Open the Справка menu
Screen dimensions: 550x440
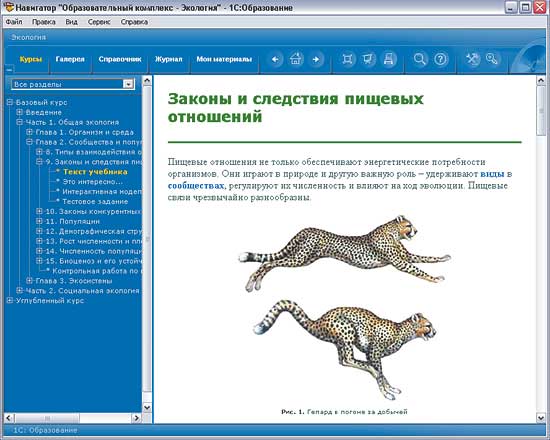click(x=134, y=22)
